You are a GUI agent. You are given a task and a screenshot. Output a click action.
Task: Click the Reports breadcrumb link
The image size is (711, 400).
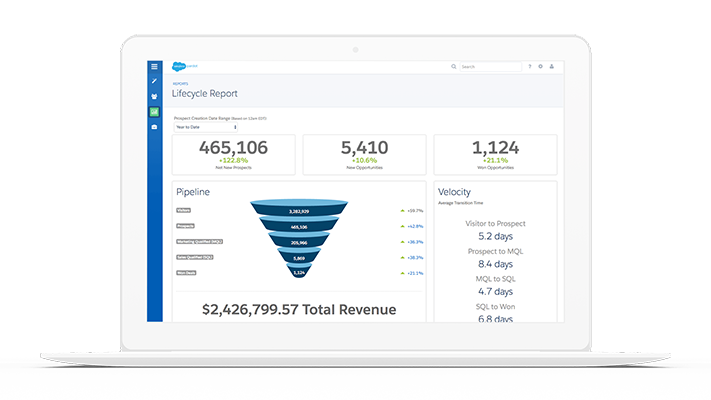[181, 85]
